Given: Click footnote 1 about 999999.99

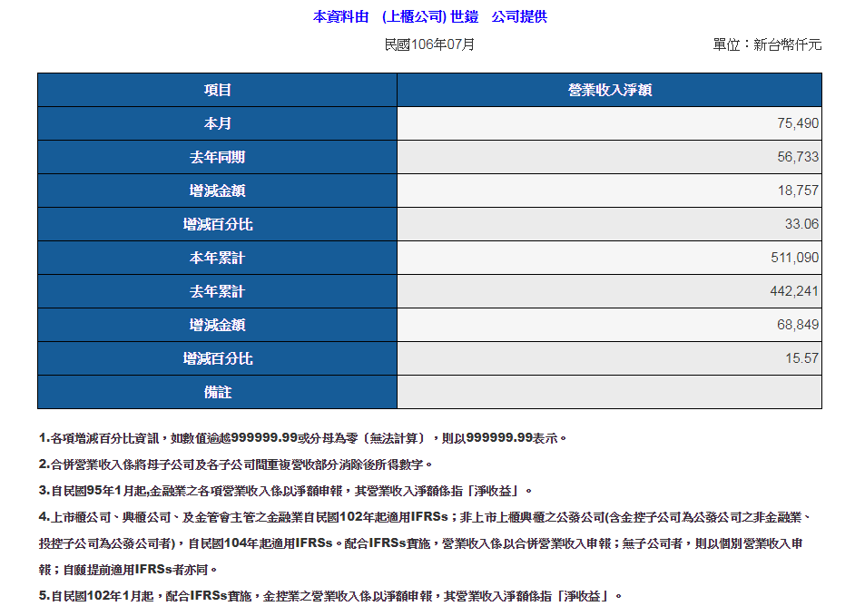Looking at the screenshot, I should coord(302,438).
